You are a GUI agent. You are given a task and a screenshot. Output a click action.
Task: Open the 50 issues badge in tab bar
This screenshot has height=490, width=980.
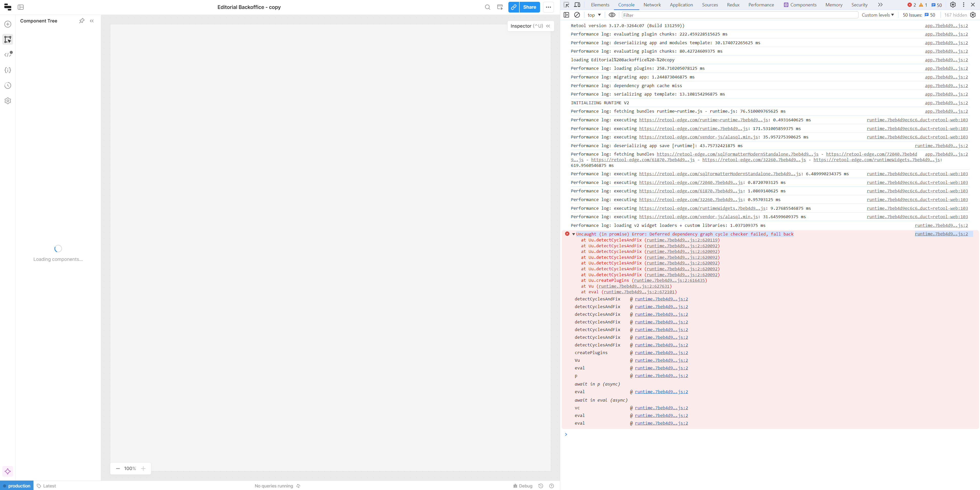[x=937, y=5]
